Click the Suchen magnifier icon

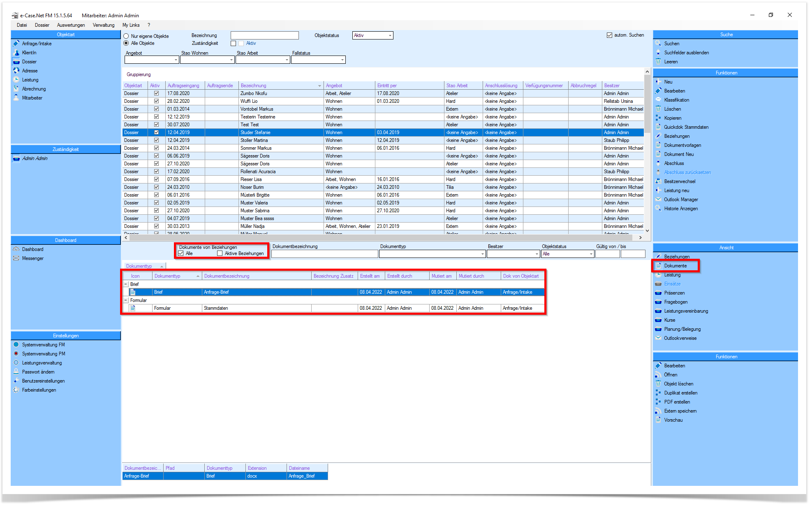coord(658,44)
